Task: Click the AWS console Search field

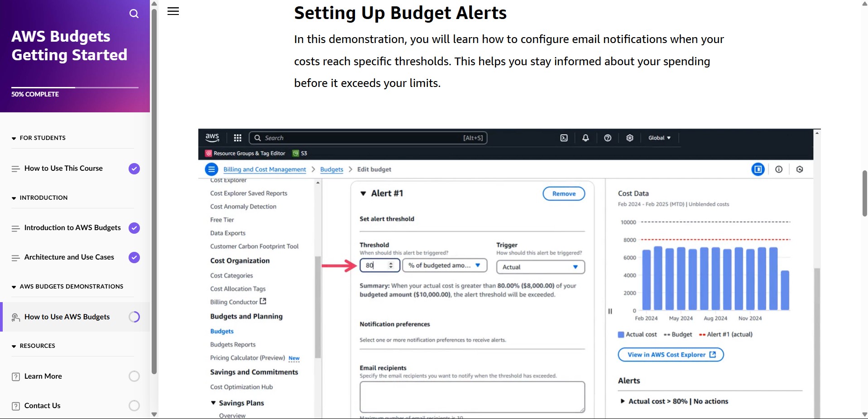Action: tap(368, 138)
